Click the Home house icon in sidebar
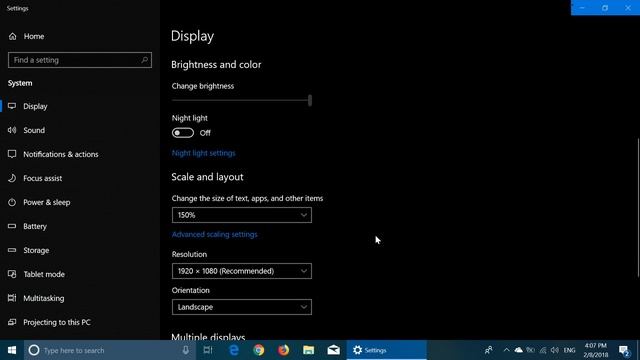640x360 pixels. (13, 36)
